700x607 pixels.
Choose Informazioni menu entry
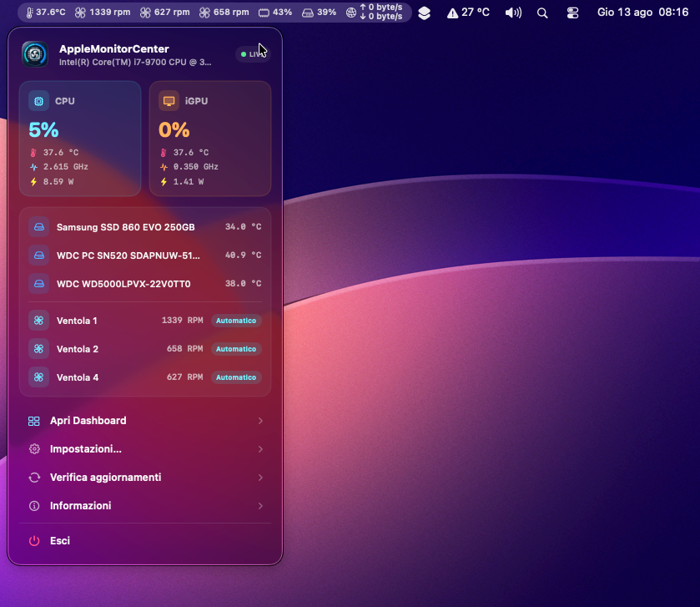(x=145, y=506)
